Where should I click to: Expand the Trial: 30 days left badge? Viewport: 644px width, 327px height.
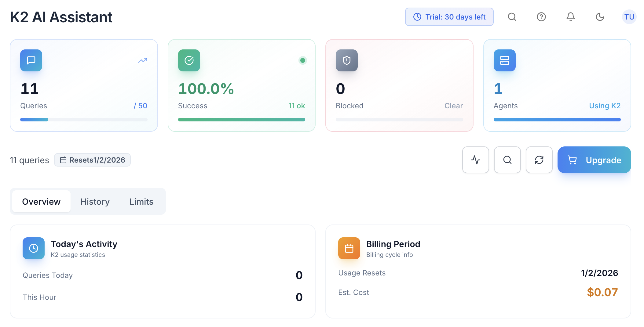449,17
